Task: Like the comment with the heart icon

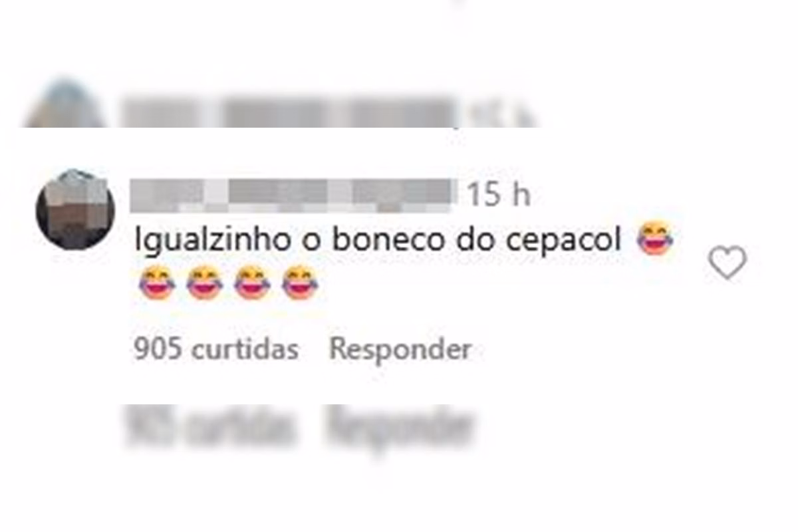Action: pyautogui.click(x=728, y=263)
